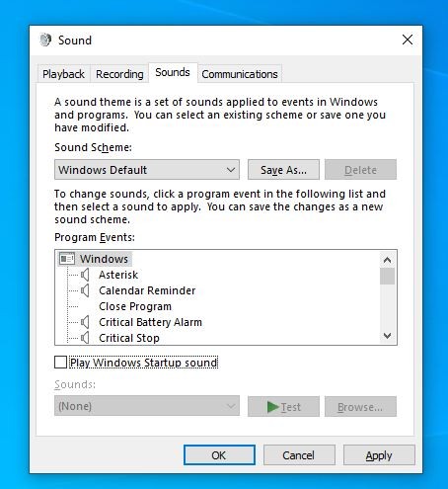Click the Program Events scroll down arrow
448x489 pixels.
click(x=387, y=336)
